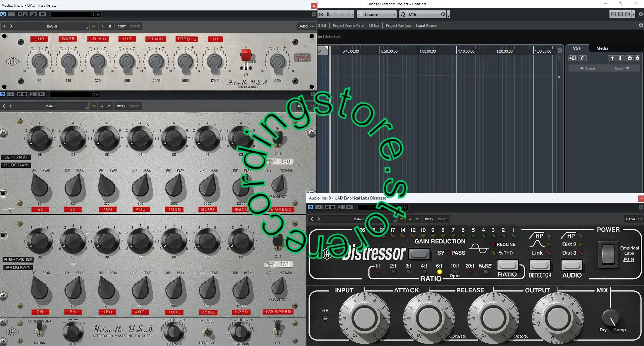Switch A/B settings icon in Hitsville EQ header
The width and height of the screenshot is (644, 346).
click(x=34, y=14)
